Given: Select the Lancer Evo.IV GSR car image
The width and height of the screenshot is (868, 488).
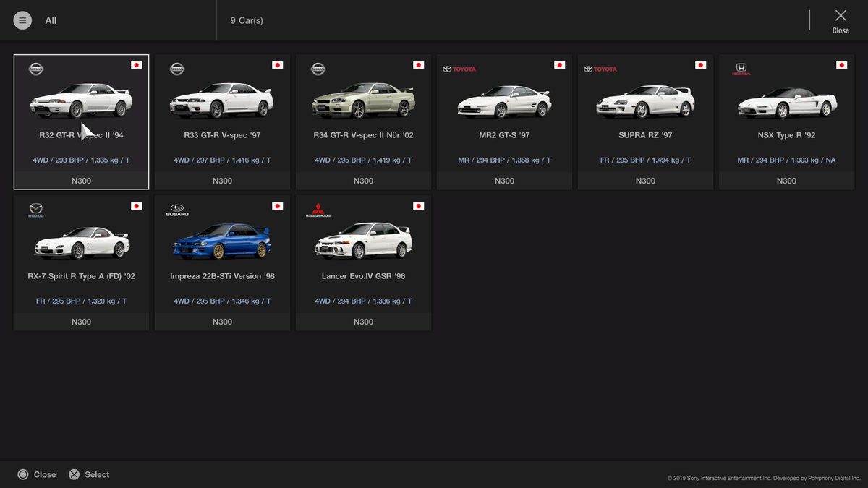Looking at the screenshot, I should coord(363,241).
